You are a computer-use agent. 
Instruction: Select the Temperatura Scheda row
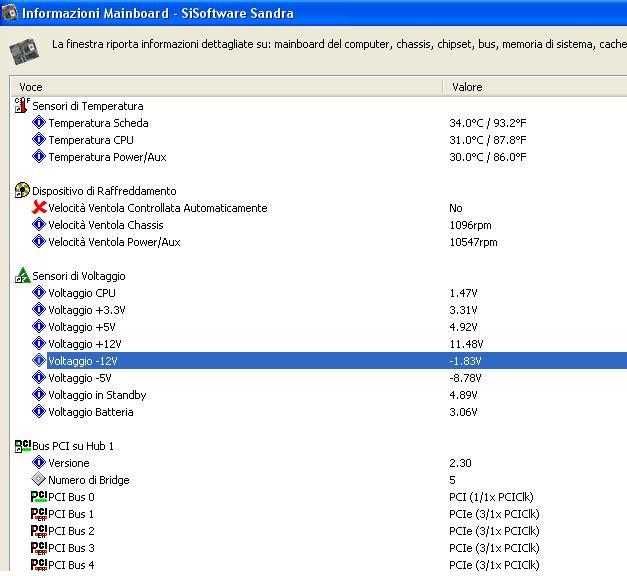pyautogui.click(x=98, y=123)
